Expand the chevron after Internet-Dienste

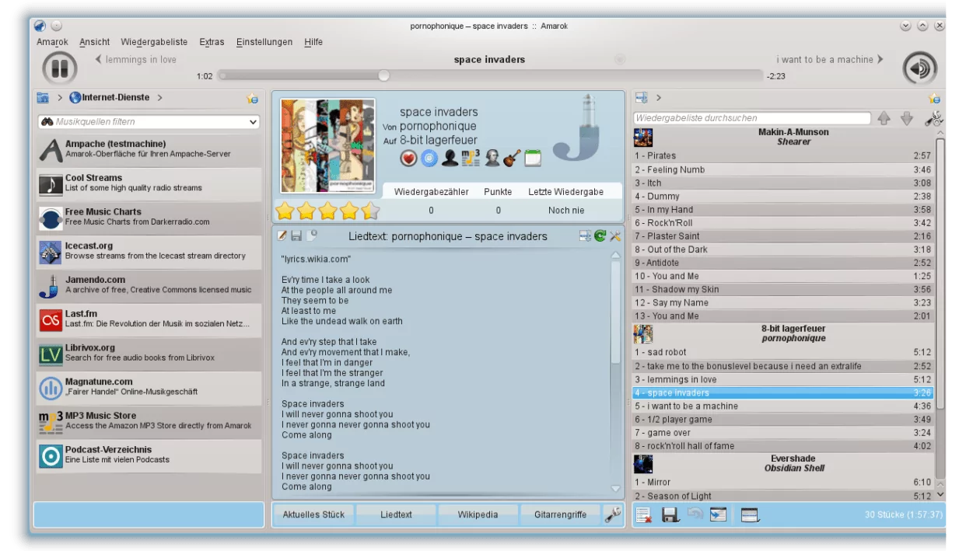[x=160, y=98]
